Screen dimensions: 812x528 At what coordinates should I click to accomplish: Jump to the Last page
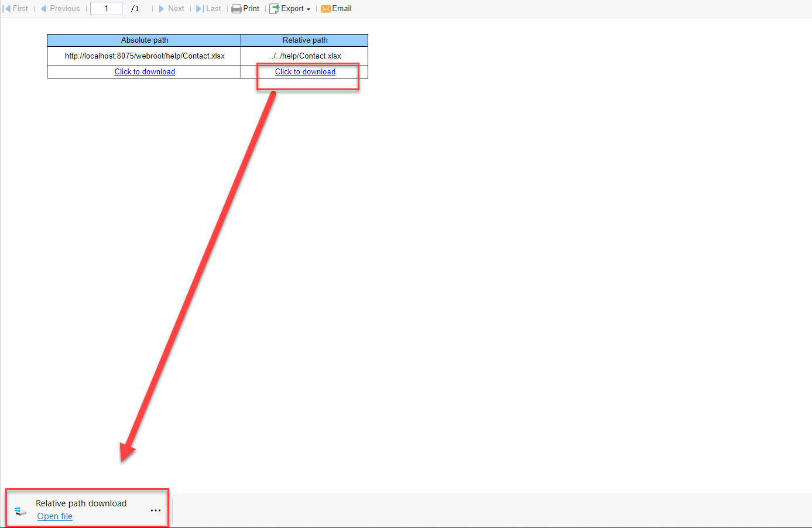[209, 8]
